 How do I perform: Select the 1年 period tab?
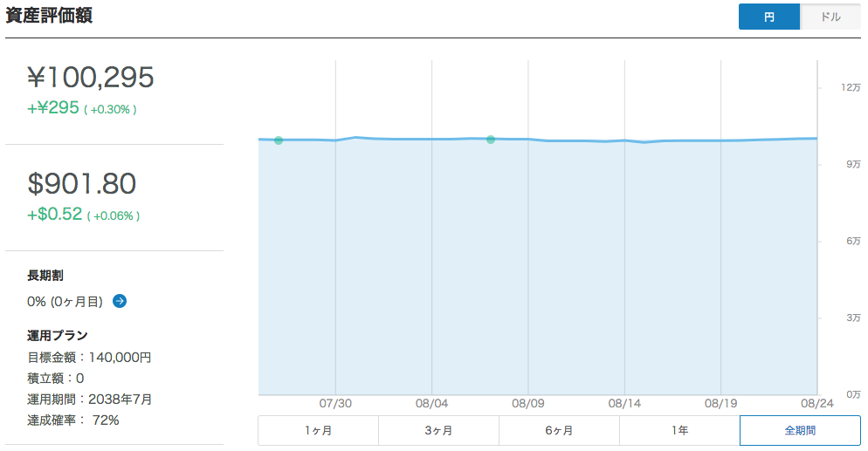[x=679, y=431]
